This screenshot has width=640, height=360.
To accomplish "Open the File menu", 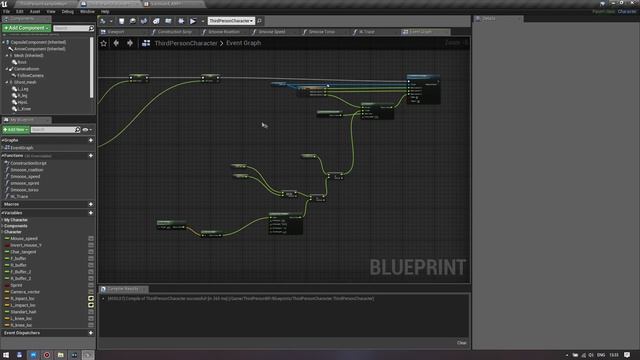I will click(x=7, y=11).
